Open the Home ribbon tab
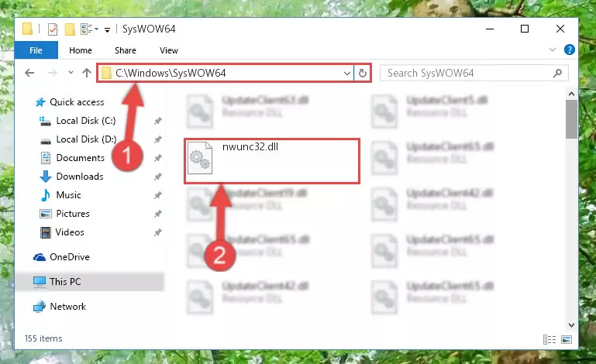This screenshot has width=596, height=364. point(81,50)
